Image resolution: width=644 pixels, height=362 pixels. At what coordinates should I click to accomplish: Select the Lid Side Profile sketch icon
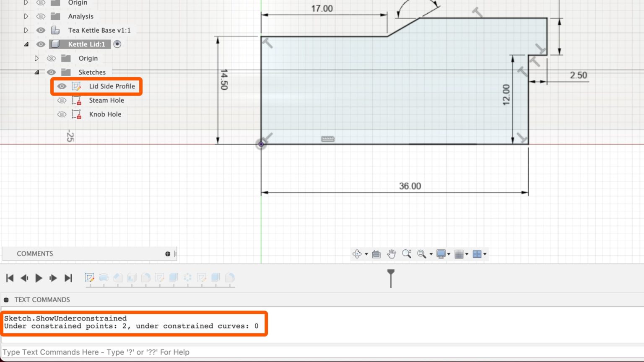77,86
